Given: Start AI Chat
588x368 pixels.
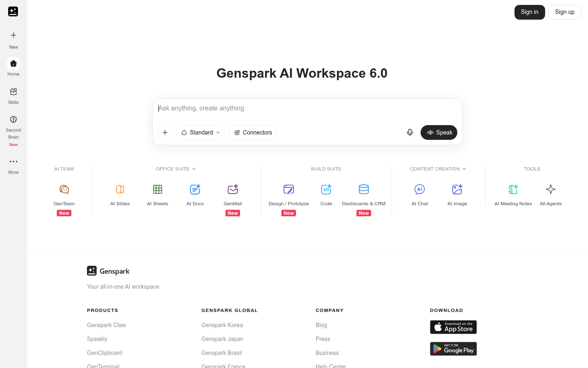Looking at the screenshot, I should click(x=420, y=195).
